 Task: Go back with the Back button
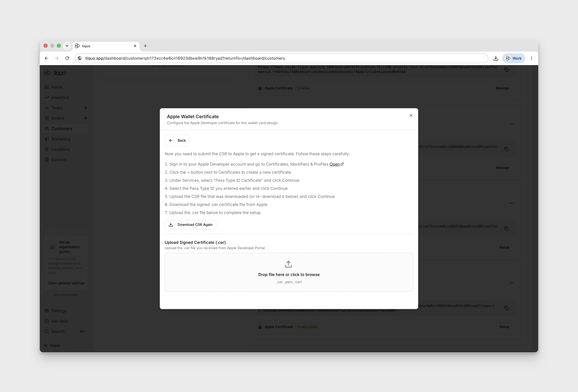point(177,141)
